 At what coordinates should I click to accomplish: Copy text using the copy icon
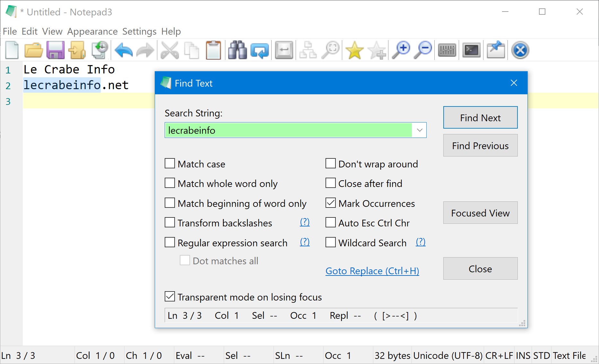pos(192,50)
